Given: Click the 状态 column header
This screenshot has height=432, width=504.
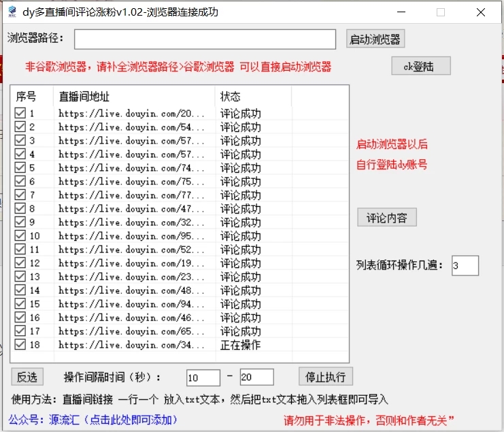Looking at the screenshot, I should point(253,97).
